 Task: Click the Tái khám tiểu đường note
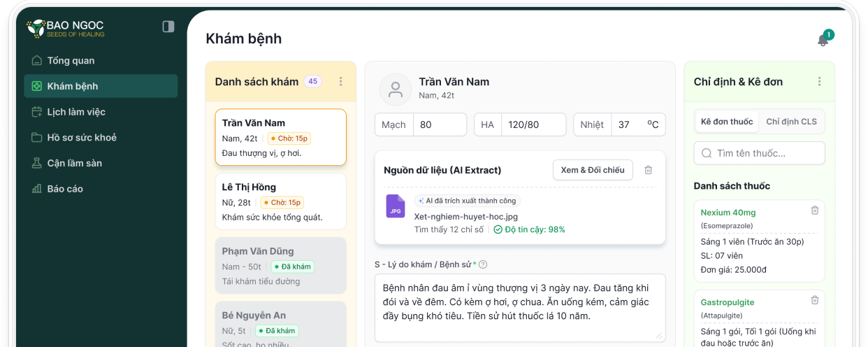tap(261, 281)
